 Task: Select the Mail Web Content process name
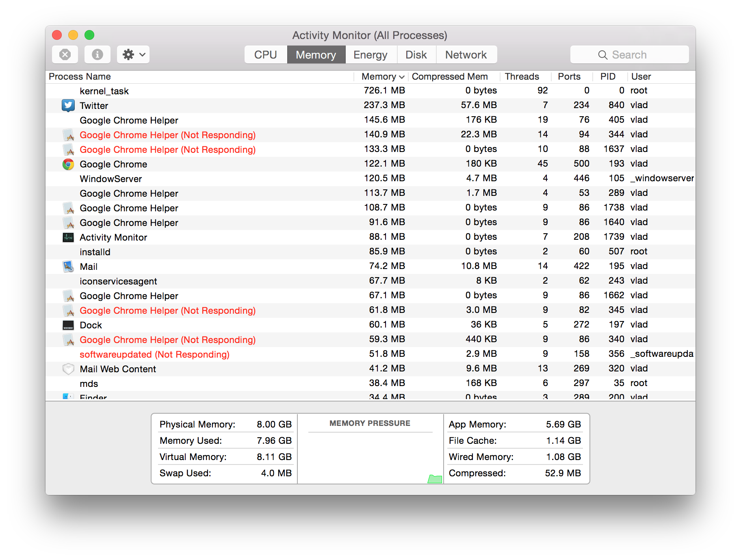[118, 369]
